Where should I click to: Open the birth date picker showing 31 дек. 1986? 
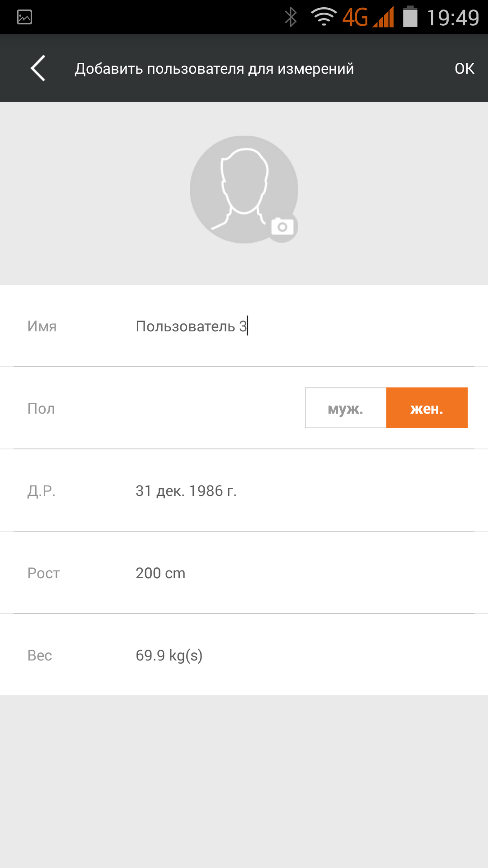pos(186,491)
